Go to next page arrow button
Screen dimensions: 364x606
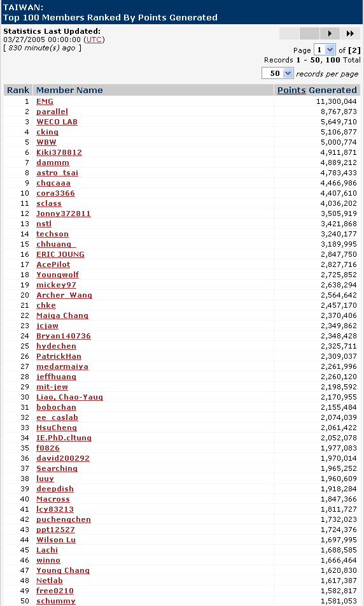tap(330, 34)
